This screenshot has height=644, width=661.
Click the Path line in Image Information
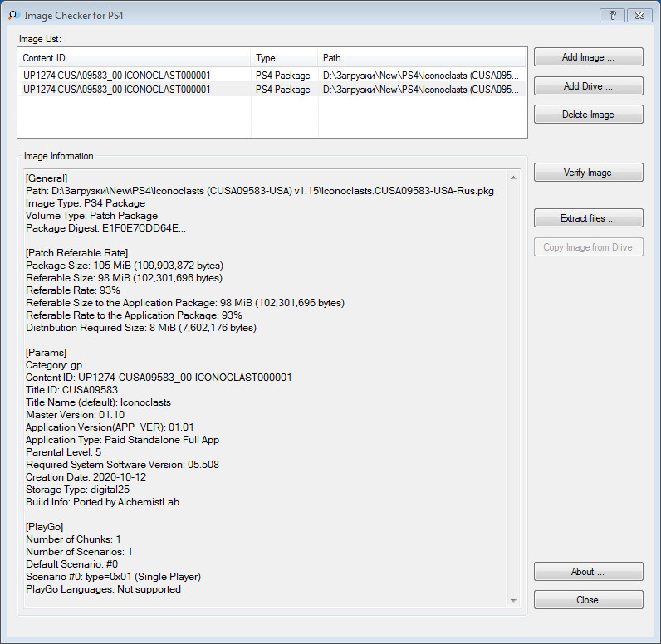pyautogui.click(x=260, y=191)
